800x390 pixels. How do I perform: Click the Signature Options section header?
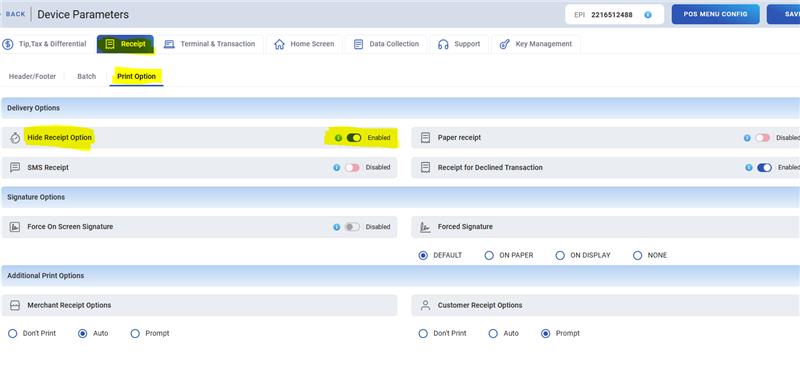[x=400, y=197]
